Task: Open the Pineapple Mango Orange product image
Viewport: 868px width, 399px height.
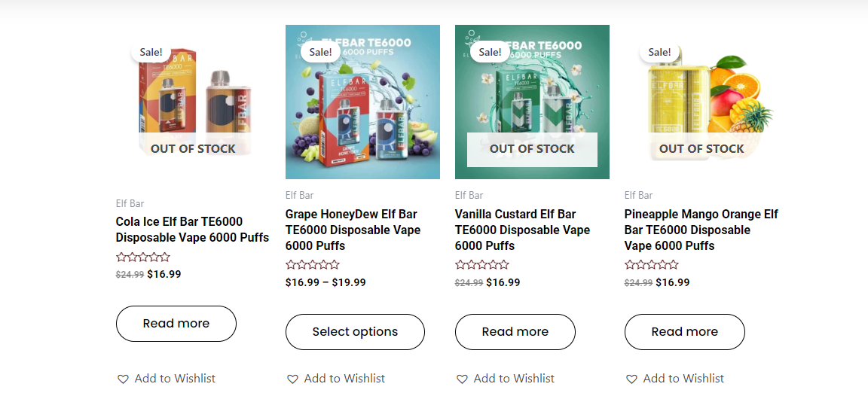Action: (701, 102)
